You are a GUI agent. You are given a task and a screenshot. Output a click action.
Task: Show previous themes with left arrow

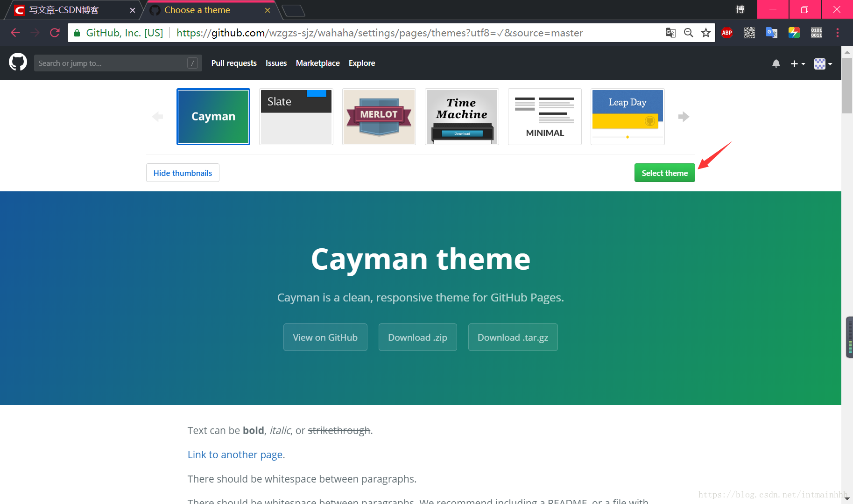pos(157,117)
